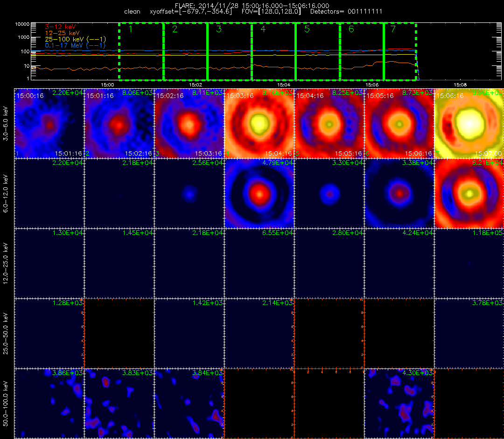Viewport: 504px width, 439px height.
Task: Click the 3.78E+03 peak value label
Action: [487, 303]
